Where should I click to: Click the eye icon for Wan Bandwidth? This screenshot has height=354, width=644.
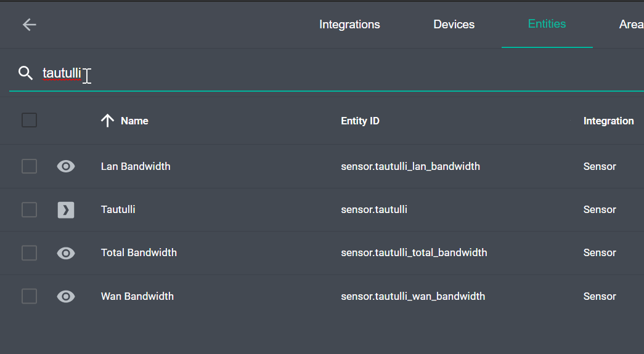[x=66, y=296]
